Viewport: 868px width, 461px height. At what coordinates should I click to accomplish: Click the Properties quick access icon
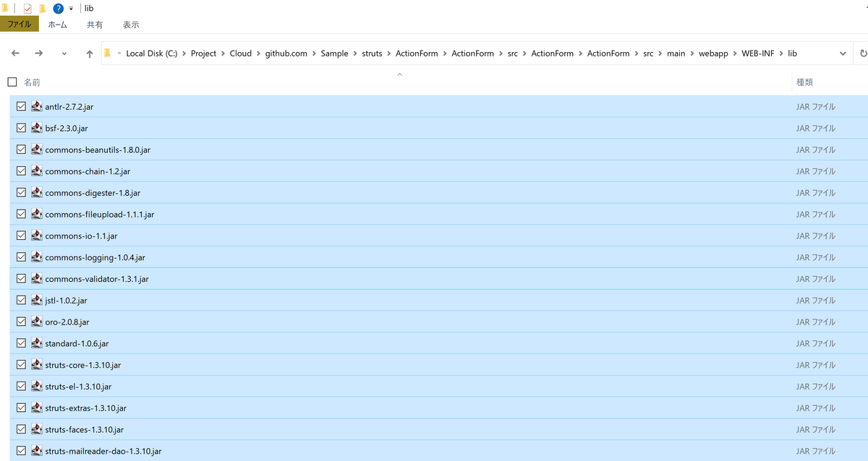click(27, 9)
